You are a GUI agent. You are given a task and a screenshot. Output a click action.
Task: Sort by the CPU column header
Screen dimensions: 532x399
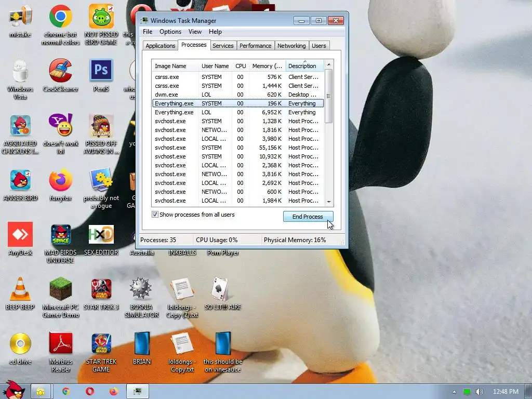click(x=241, y=66)
